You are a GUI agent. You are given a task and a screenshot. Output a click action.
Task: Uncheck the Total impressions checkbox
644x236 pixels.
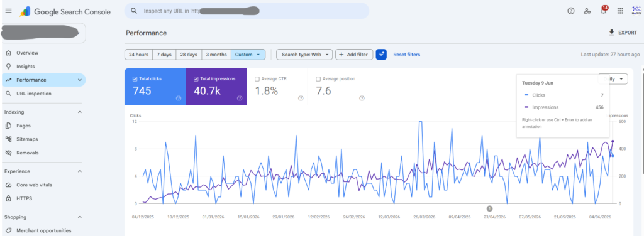click(x=196, y=78)
